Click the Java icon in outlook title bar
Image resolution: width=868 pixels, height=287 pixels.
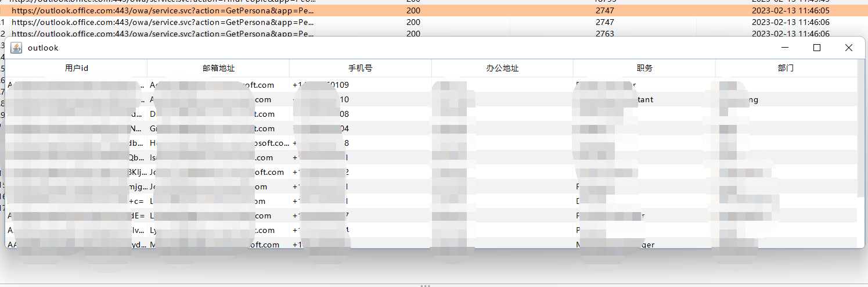coord(16,48)
